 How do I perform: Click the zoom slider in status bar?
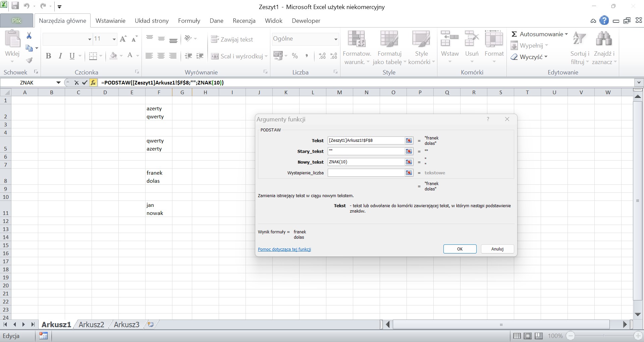(604, 336)
